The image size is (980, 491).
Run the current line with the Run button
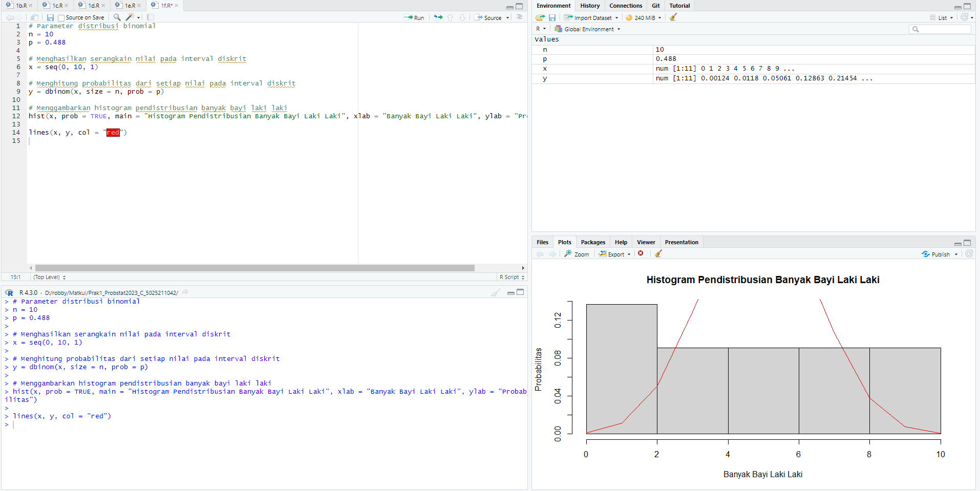click(x=414, y=17)
